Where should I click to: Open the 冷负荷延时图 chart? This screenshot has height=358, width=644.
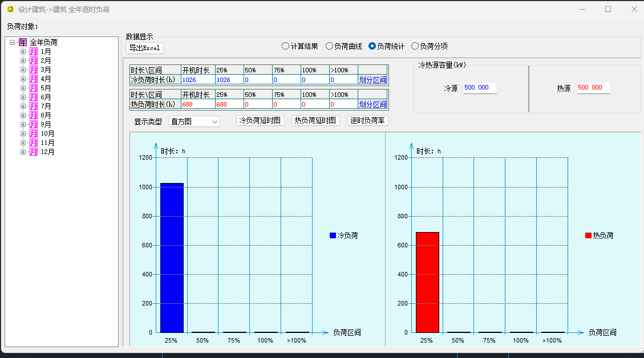point(260,121)
